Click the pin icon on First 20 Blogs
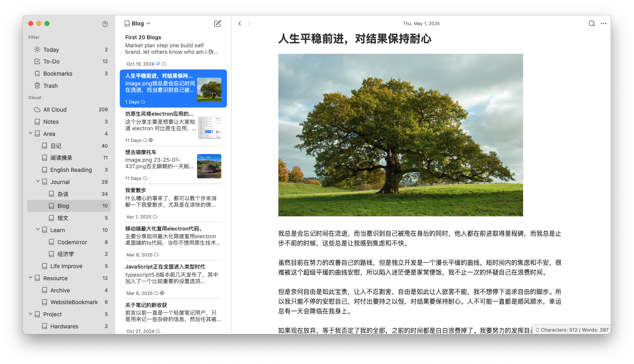 tap(158, 64)
